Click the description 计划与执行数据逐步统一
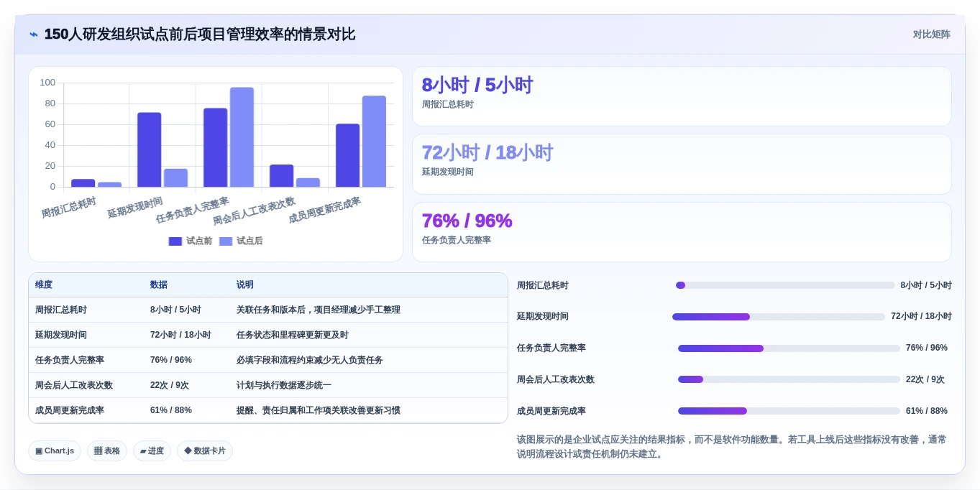Image resolution: width=980 pixels, height=490 pixels. click(284, 385)
